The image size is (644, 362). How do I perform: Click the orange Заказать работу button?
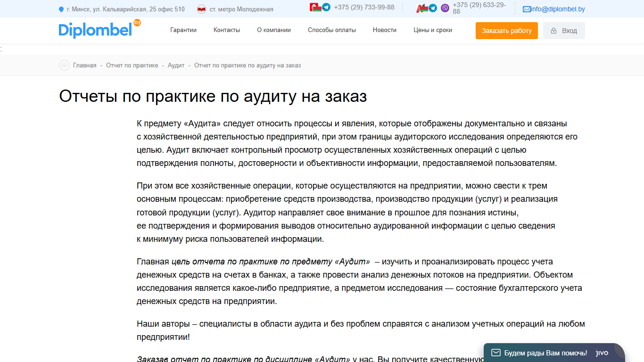[507, 31]
